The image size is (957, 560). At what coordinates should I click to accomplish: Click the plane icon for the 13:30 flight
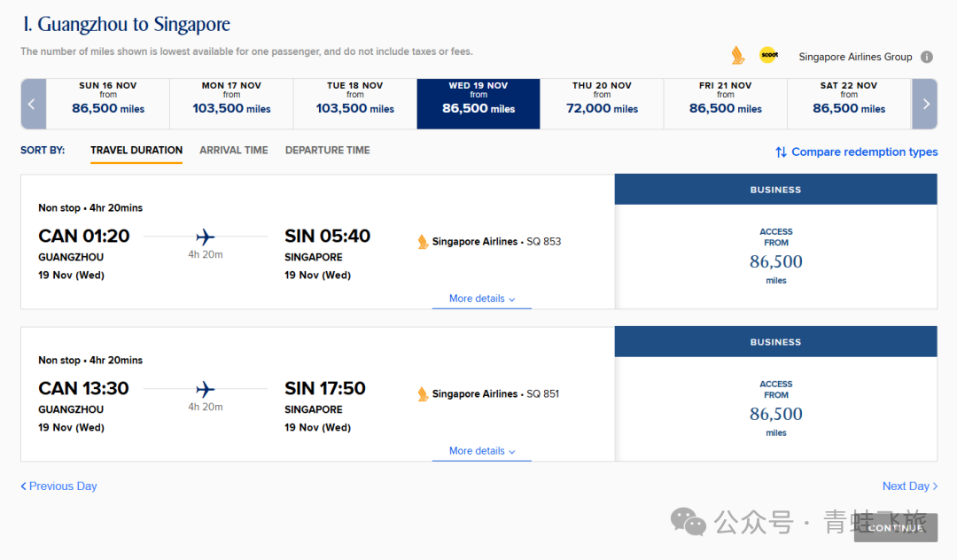point(206,389)
